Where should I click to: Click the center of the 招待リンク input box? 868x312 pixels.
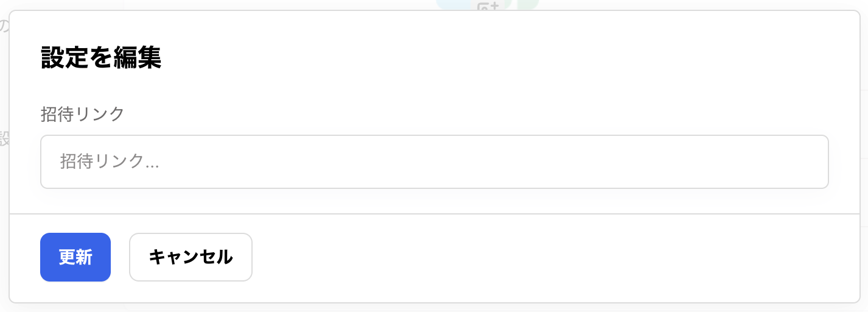coord(434,161)
